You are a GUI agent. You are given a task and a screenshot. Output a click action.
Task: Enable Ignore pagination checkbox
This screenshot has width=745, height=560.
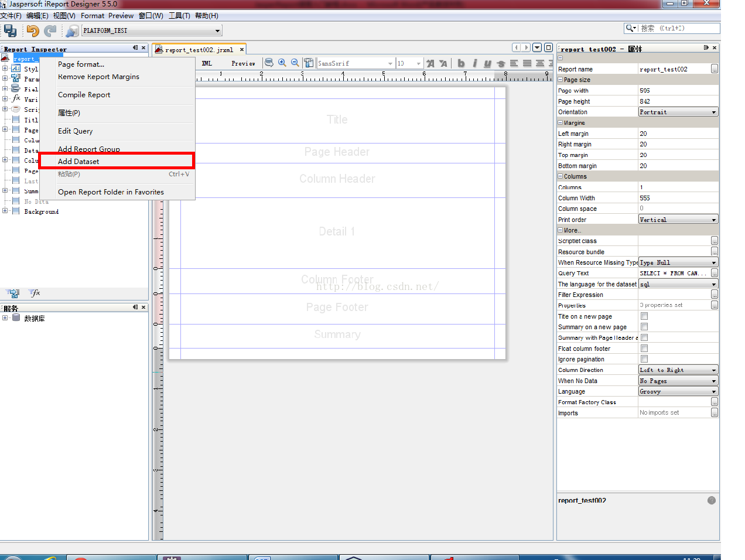644,359
